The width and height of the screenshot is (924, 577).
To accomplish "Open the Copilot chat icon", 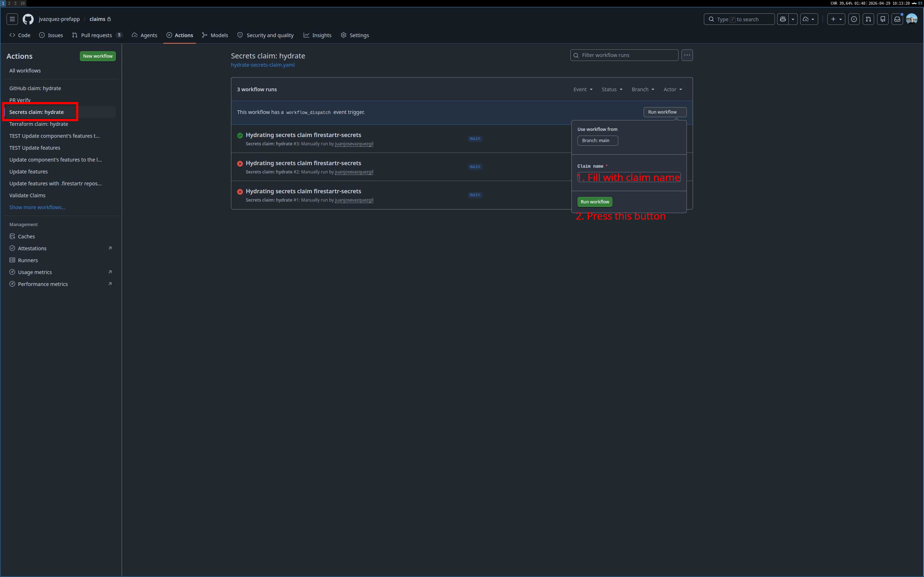I will tap(783, 19).
